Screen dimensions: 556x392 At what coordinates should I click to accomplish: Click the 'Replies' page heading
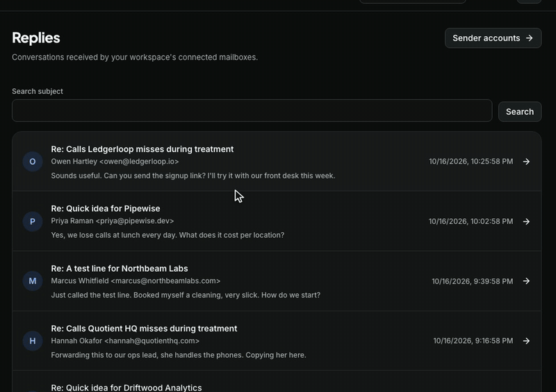[36, 38]
